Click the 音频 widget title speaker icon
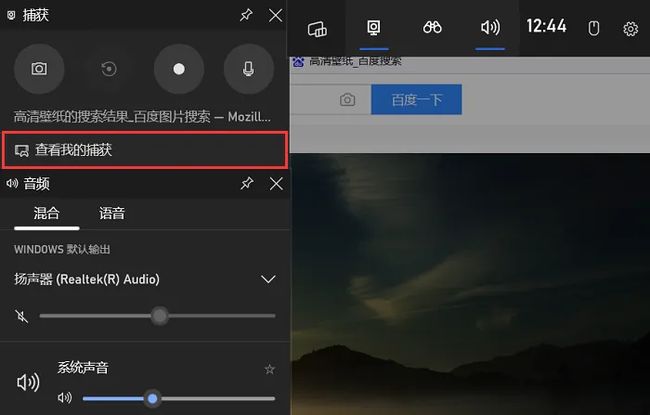Image resolution: width=650 pixels, height=415 pixels. [12, 183]
